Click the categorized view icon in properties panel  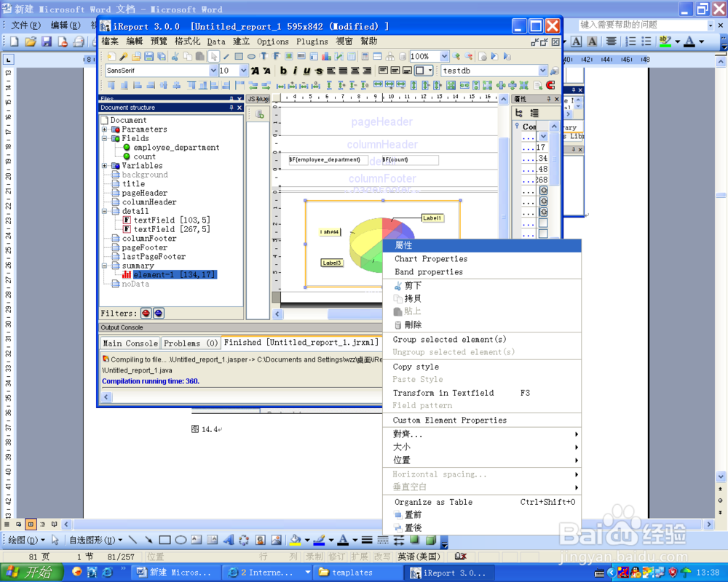coord(519,113)
